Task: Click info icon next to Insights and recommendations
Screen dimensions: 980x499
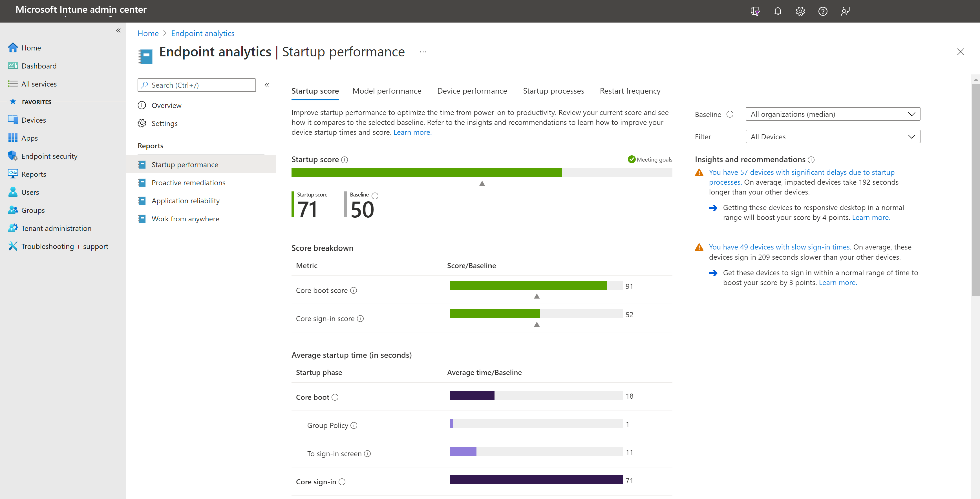Action: click(811, 160)
